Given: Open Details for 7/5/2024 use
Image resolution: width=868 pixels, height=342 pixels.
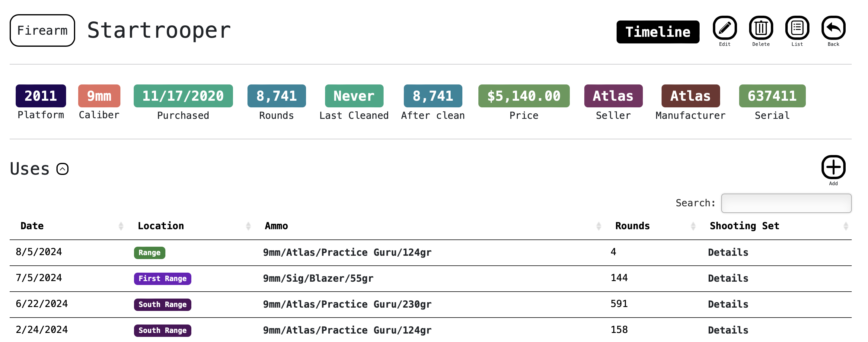Looking at the screenshot, I should pyautogui.click(x=728, y=278).
